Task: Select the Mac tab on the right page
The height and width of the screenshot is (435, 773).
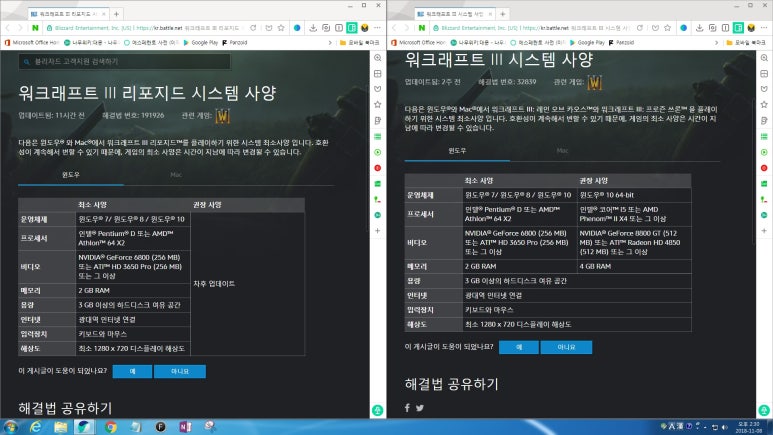Action: pos(562,151)
